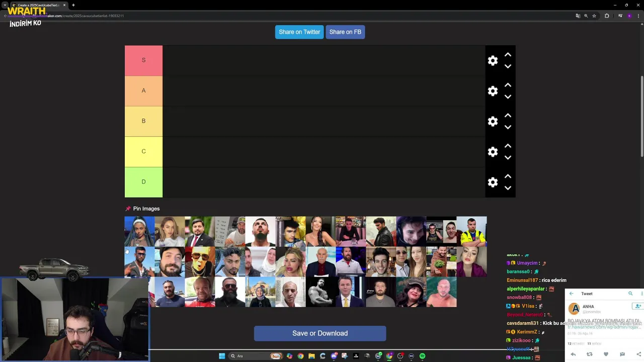Image resolution: width=644 pixels, height=362 pixels.
Task: Move the C tier row up
Action: click(x=508, y=146)
